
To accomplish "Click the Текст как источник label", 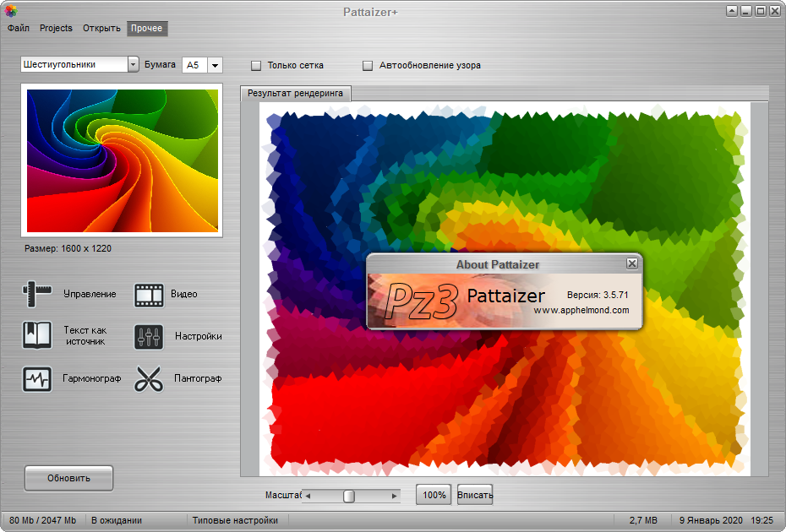I will coord(85,335).
